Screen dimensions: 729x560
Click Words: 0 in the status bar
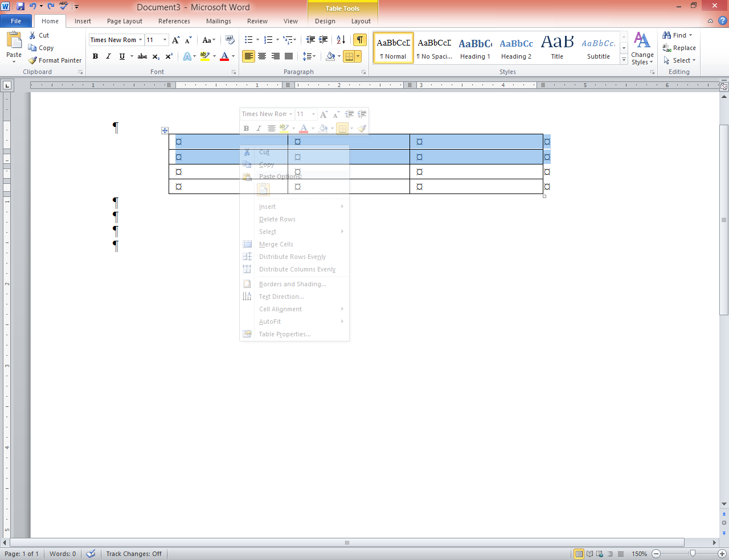point(63,553)
